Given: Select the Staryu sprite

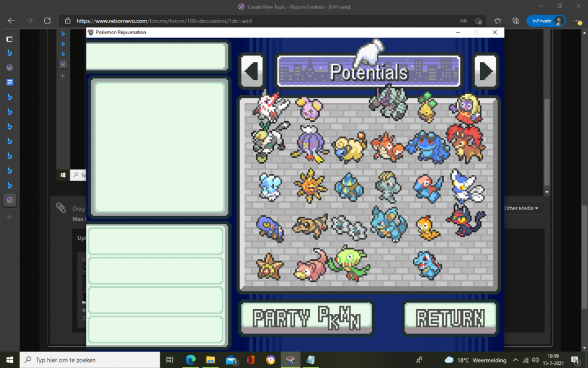Looking at the screenshot, I should (270, 266).
